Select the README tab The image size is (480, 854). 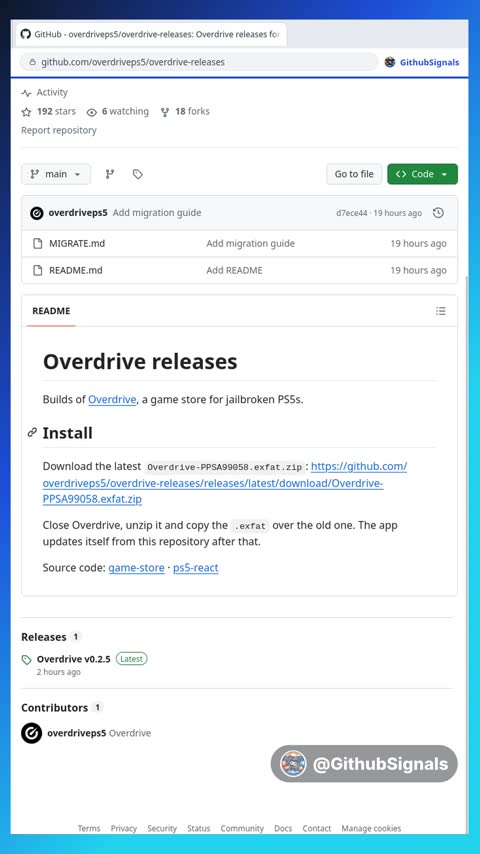[51, 311]
